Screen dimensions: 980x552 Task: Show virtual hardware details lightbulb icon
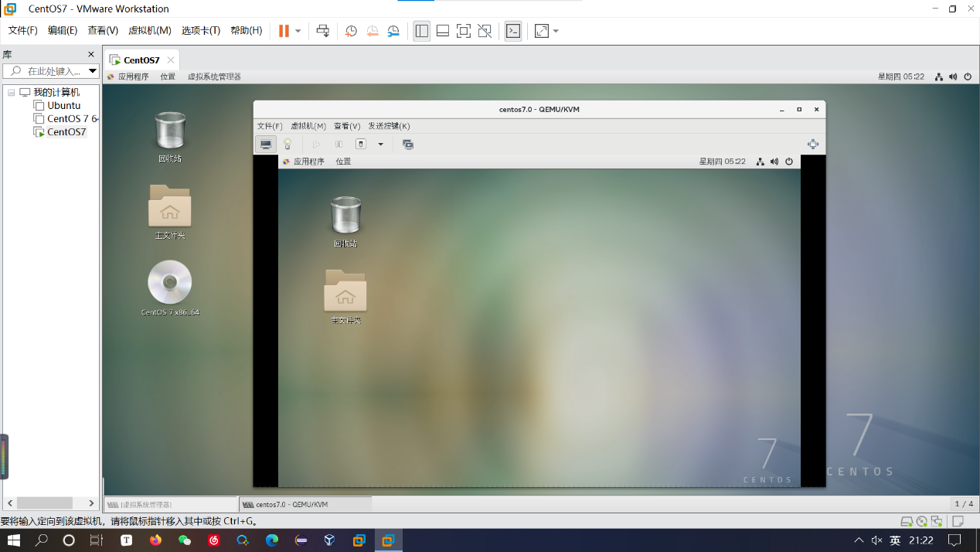288,144
